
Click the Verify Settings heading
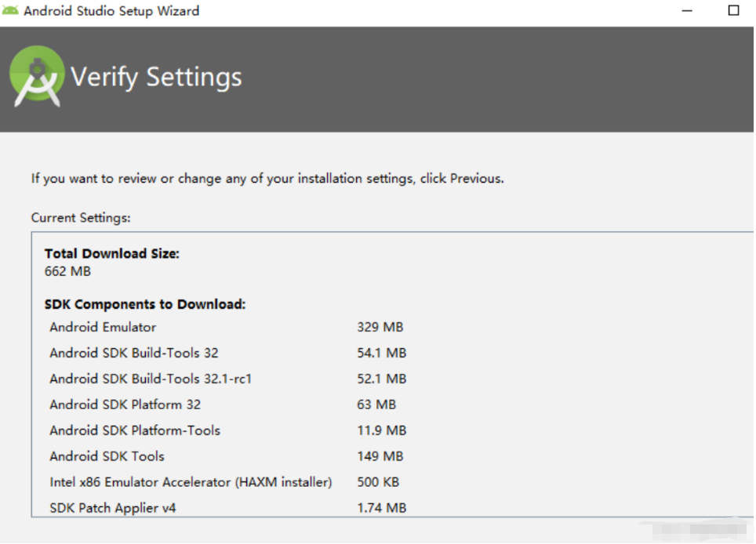(156, 77)
